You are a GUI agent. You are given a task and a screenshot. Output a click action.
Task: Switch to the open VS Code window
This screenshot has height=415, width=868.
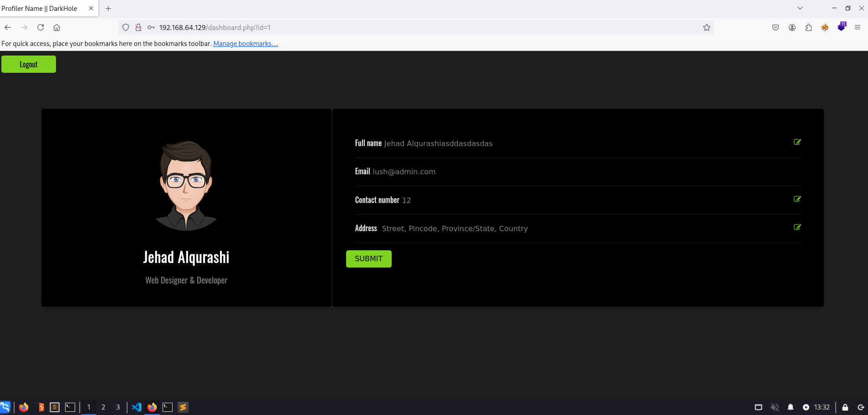pyautogui.click(x=137, y=407)
